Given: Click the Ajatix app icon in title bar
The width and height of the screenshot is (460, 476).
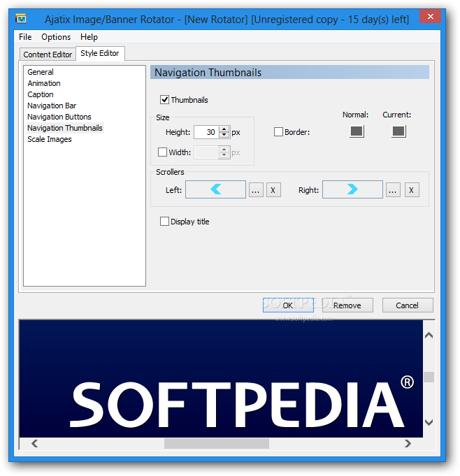Looking at the screenshot, I should pos(21,19).
